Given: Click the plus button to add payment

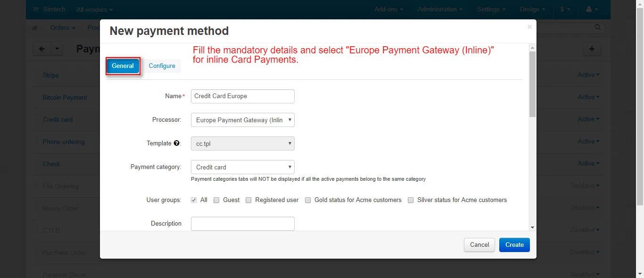Looking at the screenshot, I should pyautogui.click(x=592, y=49).
